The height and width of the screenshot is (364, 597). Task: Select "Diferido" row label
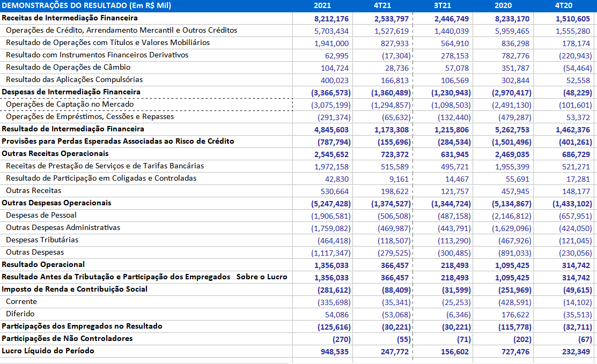coord(20,314)
